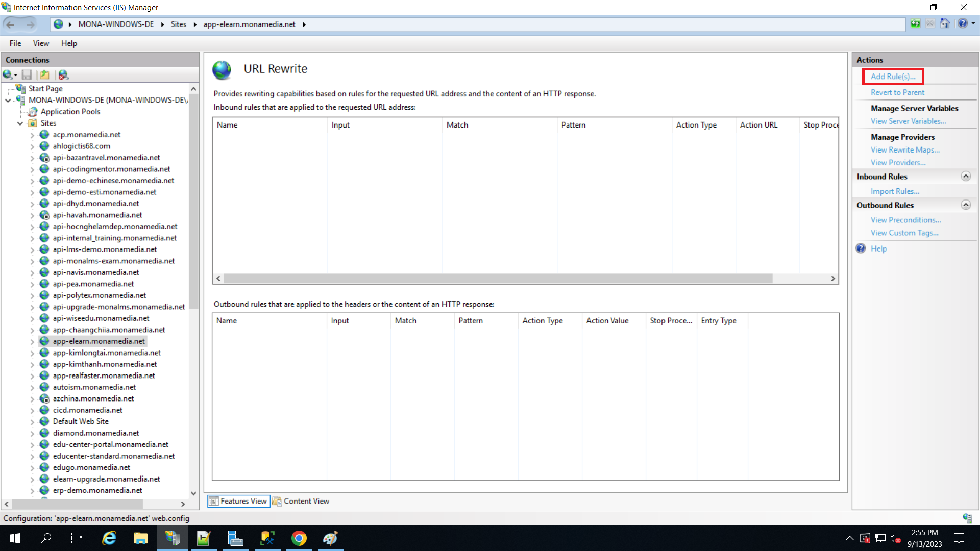Image resolution: width=980 pixels, height=551 pixels.
Task: Collapse the Sites tree node
Action: click(20, 123)
